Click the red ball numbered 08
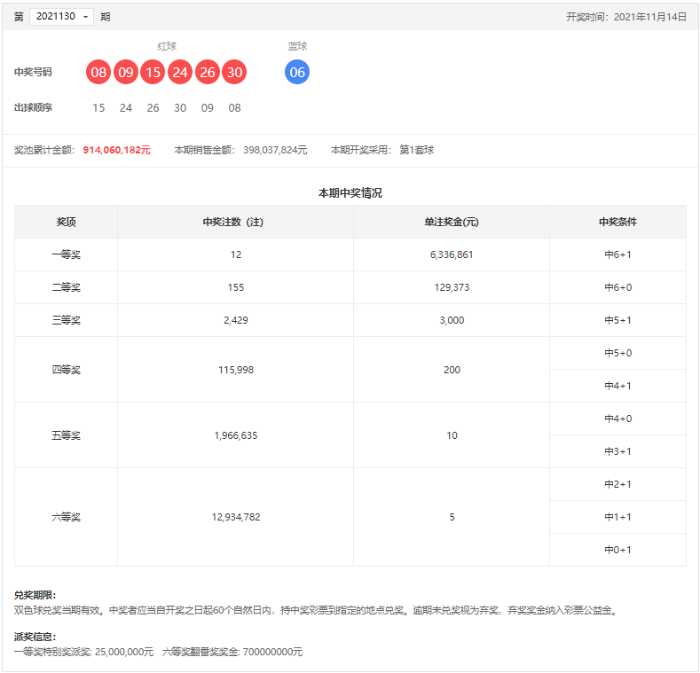 (98, 72)
